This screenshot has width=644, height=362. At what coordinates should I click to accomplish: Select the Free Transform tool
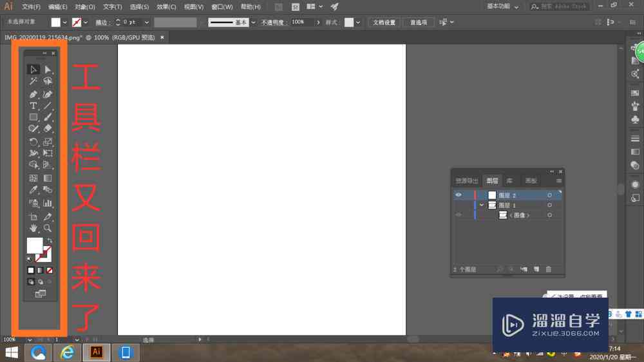click(48, 153)
